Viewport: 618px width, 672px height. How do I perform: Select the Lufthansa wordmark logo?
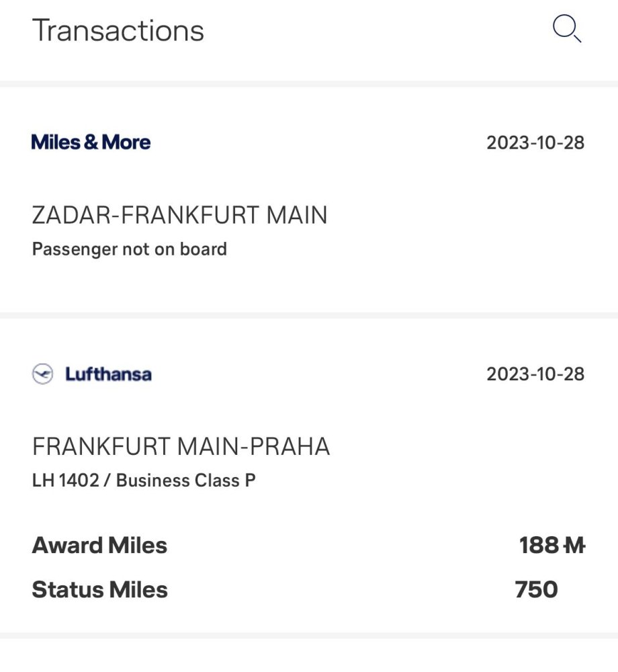coord(108,374)
